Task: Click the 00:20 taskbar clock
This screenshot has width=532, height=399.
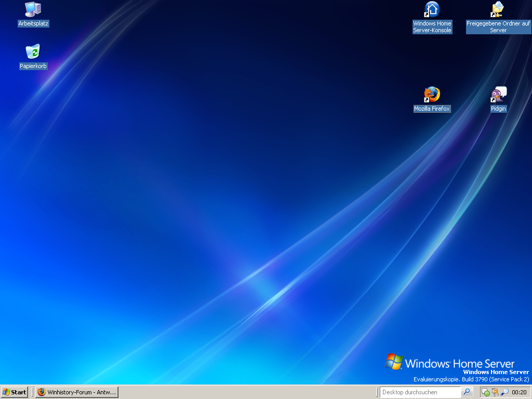Action: click(x=519, y=392)
